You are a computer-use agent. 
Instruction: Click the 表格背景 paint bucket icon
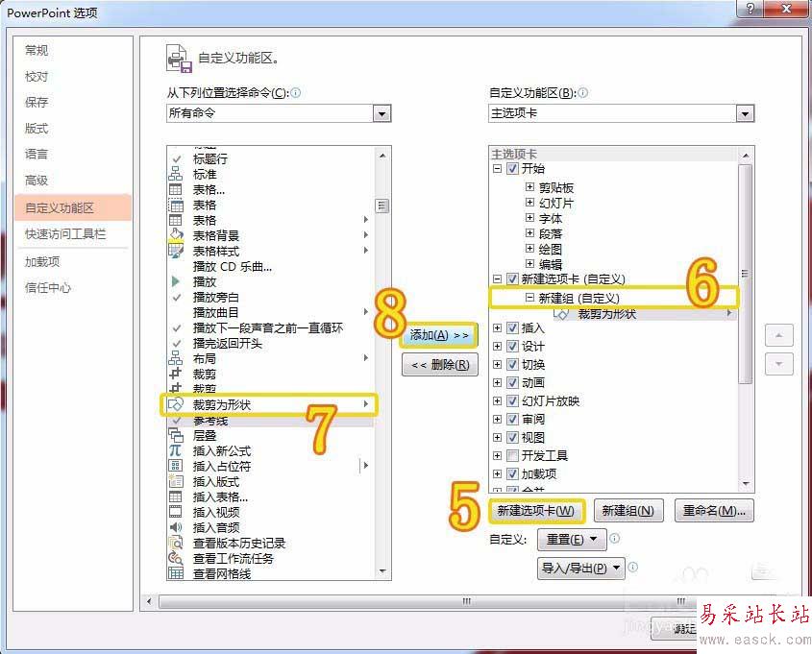click(x=176, y=235)
